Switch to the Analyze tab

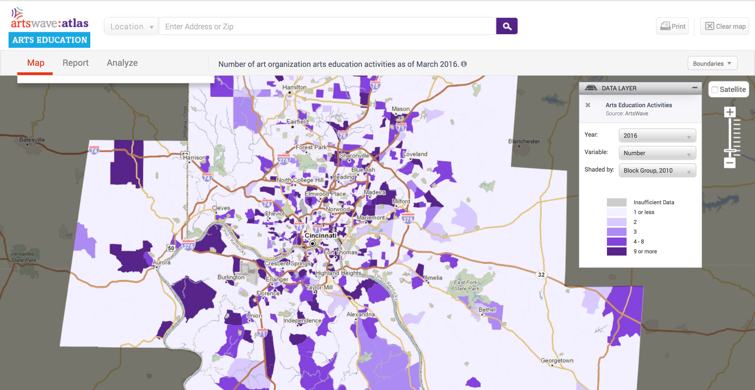pos(122,63)
